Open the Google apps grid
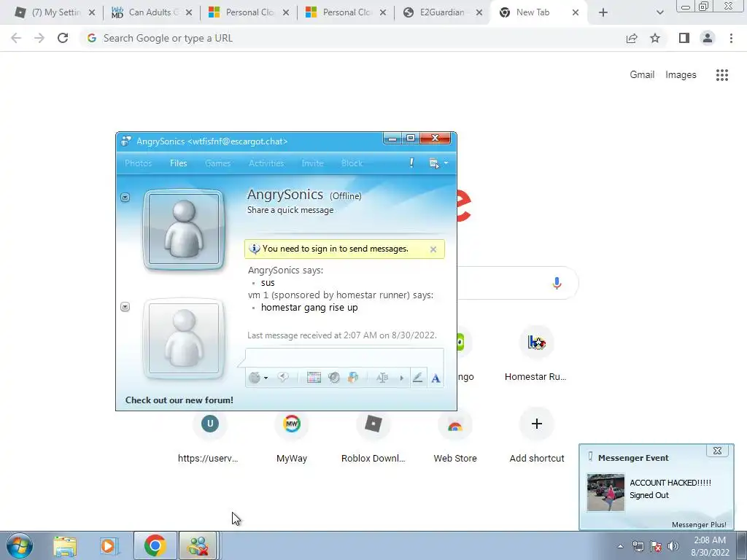Screen dimensions: 747x560 coord(722,75)
